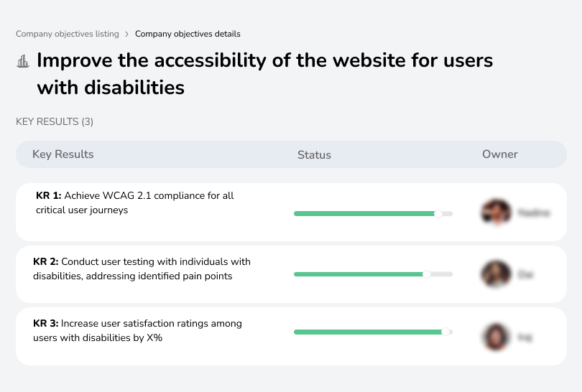Open KR 3 about satisfaction ratings
This screenshot has height=392, width=582.
coord(137,330)
